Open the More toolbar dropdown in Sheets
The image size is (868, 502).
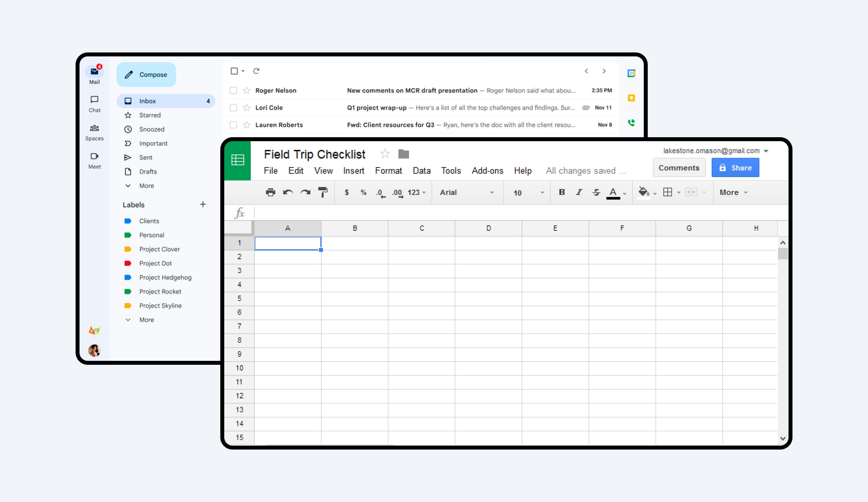tap(734, 192)
